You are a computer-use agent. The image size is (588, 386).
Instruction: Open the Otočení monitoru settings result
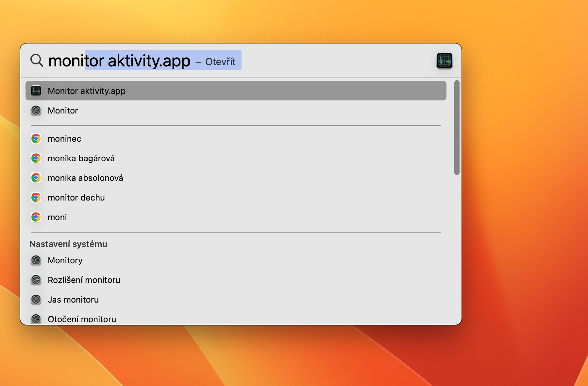coord(236,317)
